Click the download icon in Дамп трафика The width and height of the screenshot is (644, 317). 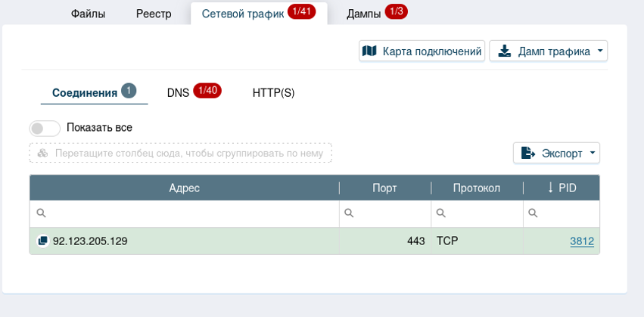[x=504, y=51]
